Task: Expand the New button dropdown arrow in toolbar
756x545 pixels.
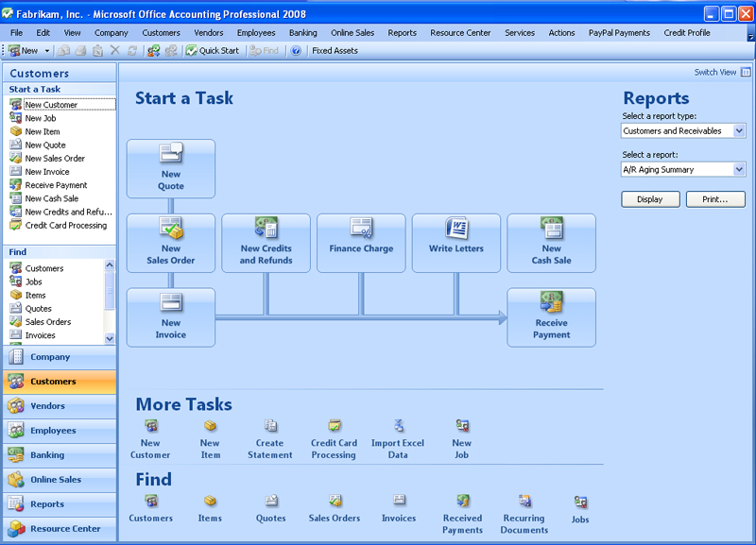Action: tap(47, 51)
